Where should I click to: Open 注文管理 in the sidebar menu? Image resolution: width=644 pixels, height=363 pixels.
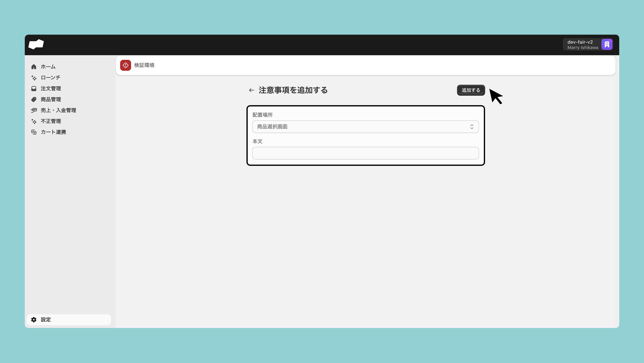(51, 88)
